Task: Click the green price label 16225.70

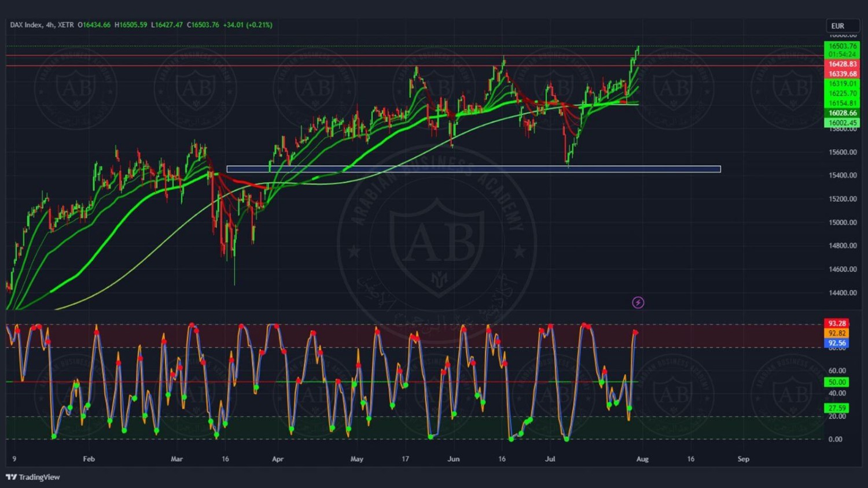Action: pos(842,94)
